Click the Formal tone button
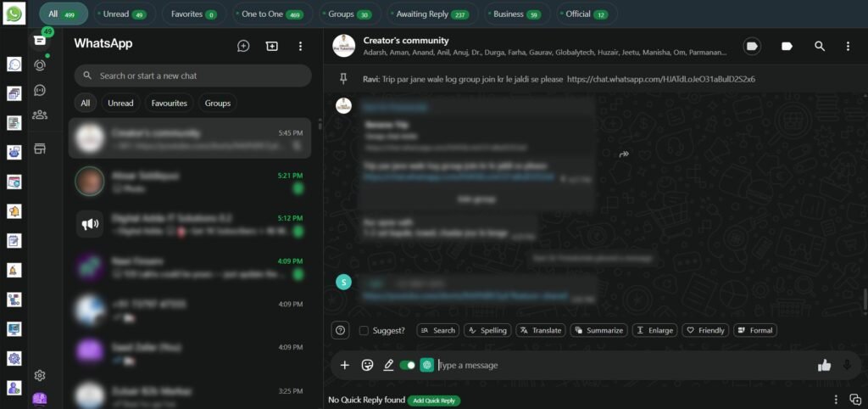 coord(755,330)
